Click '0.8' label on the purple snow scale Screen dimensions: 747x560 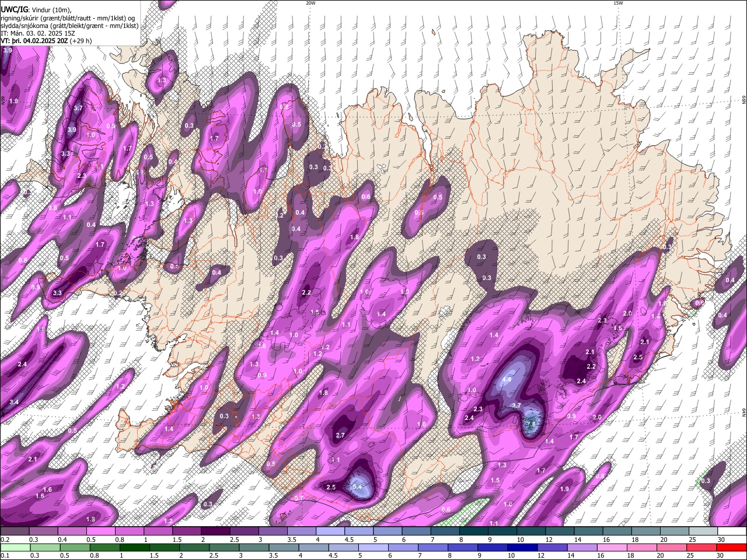click(x=119, y=540)
